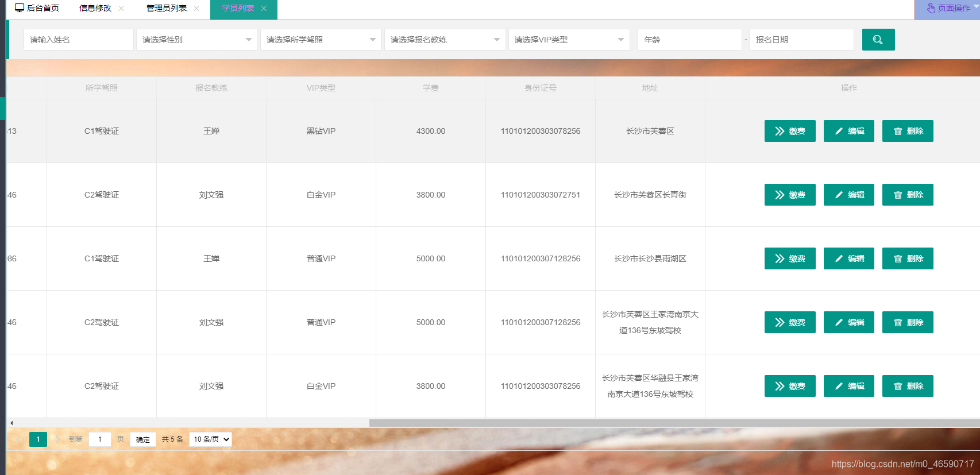Click 缴费 for 长沙市芙蓉区长青街 row
The height and width of the screenshot is (475, 980).
pyautogui.click(x=790, y=195)
